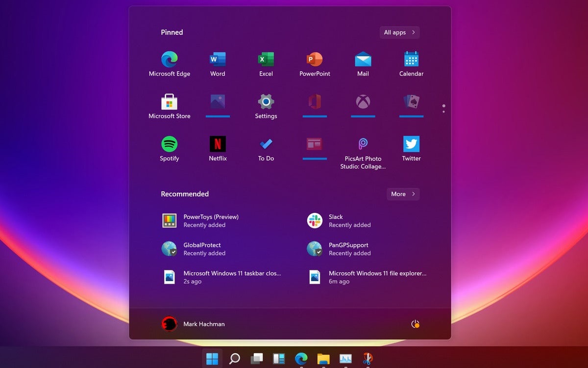This screenshot has height=368, width=588.
Task: Open the photo viewer app on the taskbar
Action: (x=345, y=359)
